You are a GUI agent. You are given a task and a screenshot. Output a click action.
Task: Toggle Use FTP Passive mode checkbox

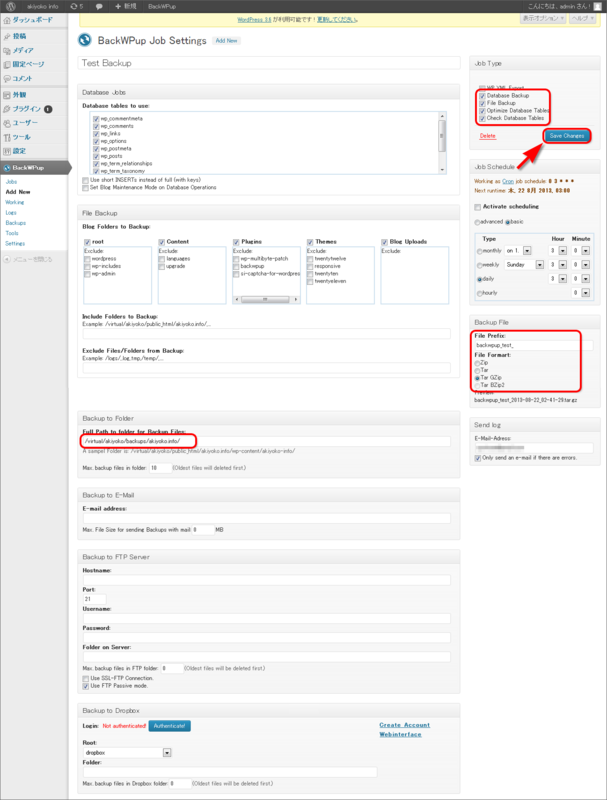[86, 687]
